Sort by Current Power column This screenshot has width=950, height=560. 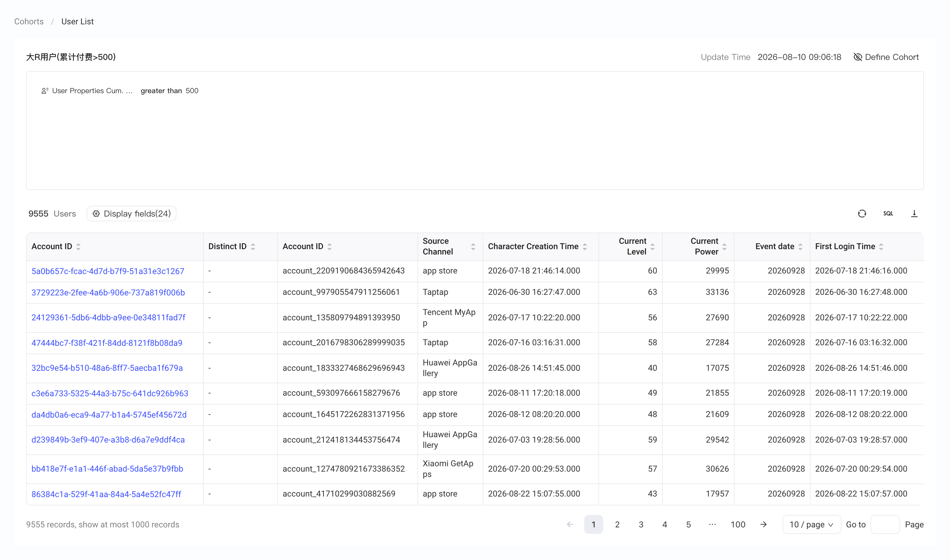(x=725, y=246)
